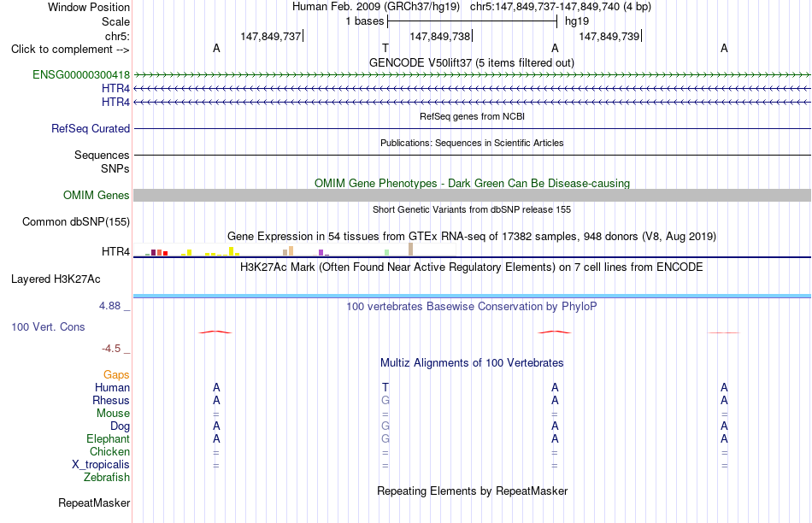Screen dimensions: 812x523
Task: Open the GTEx Gene Expression track title
Action: 472,236
